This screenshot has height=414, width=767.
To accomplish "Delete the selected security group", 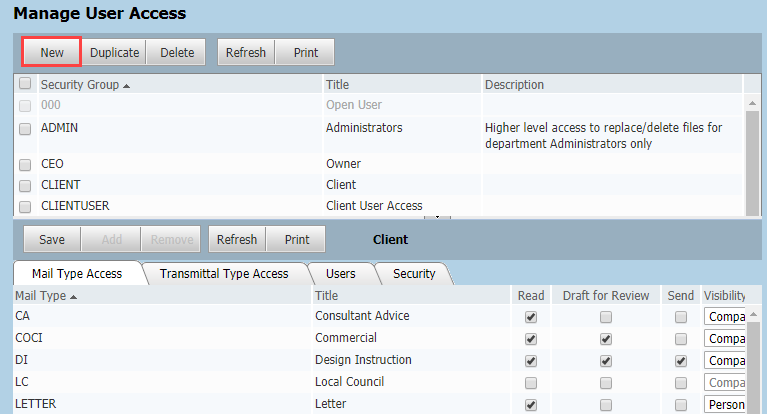I will point(177,52).
